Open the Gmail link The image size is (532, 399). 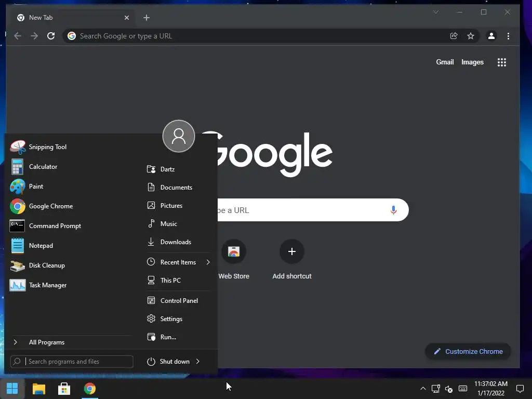tap(445, 62)
